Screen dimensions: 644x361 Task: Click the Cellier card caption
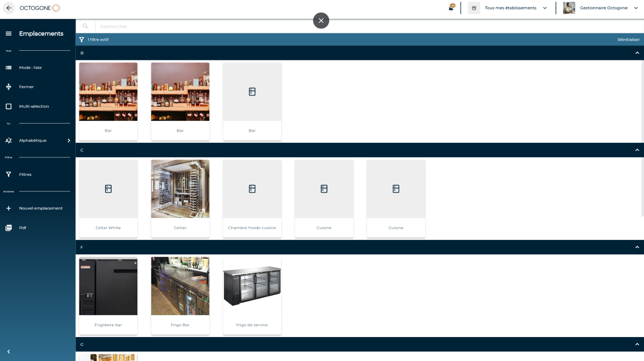[x=180, y=228]
